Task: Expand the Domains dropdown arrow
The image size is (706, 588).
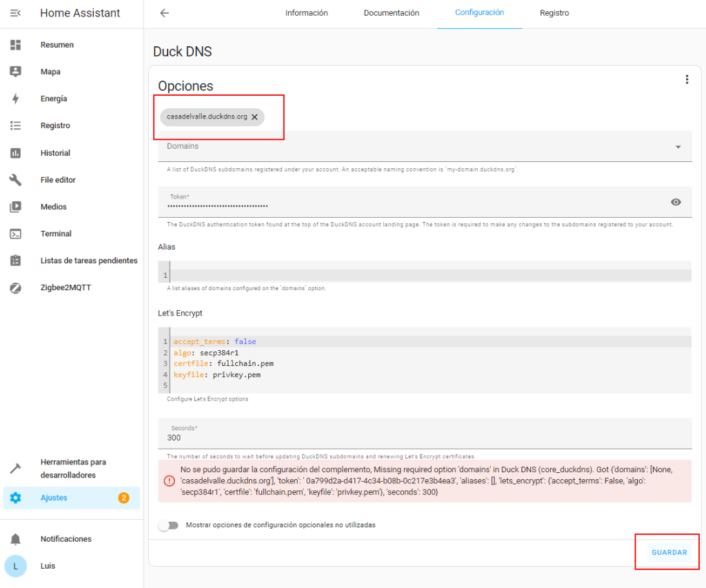Action: click(678, 147)
